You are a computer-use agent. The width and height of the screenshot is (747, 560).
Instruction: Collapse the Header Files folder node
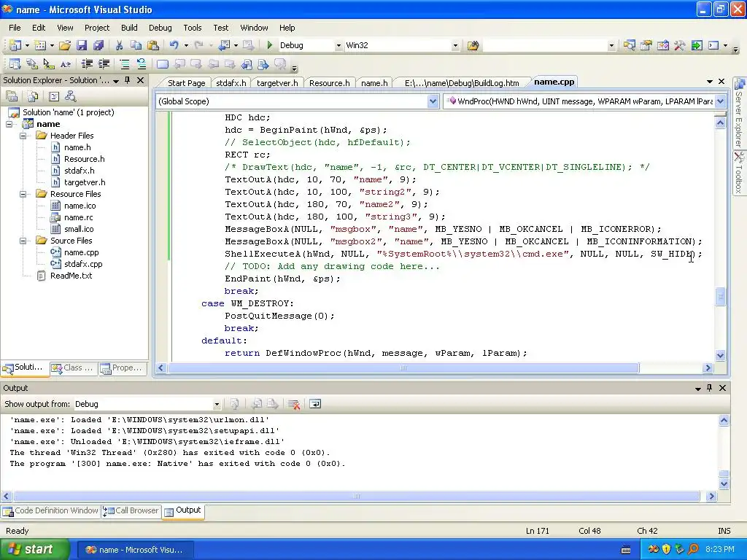[23, 136]
